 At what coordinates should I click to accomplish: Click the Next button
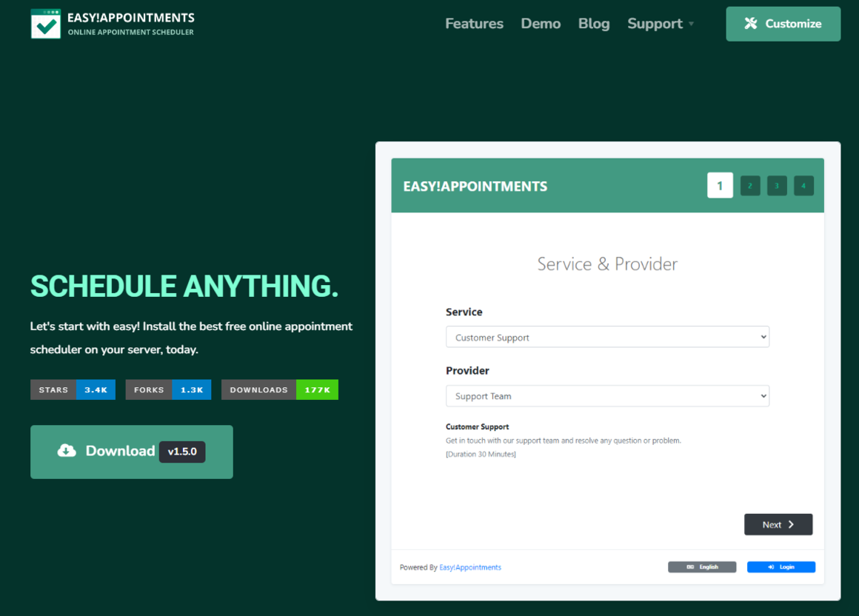pos(778,524)
